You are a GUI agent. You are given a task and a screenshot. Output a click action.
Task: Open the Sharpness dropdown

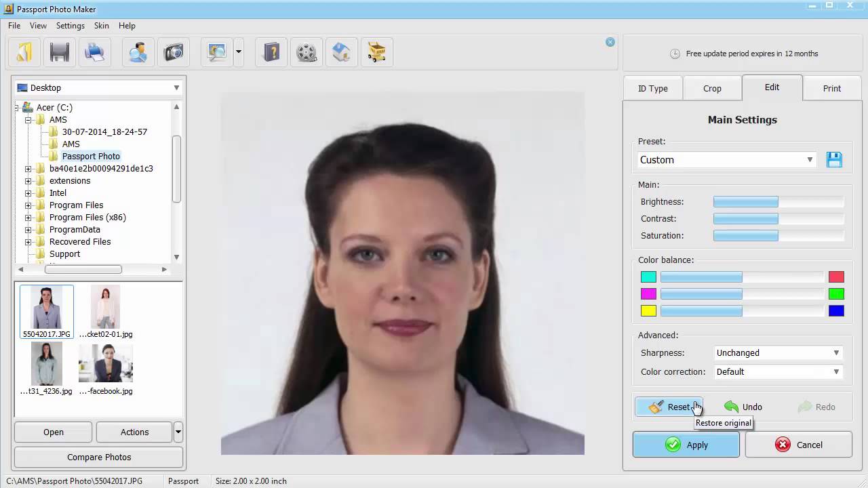778,353
